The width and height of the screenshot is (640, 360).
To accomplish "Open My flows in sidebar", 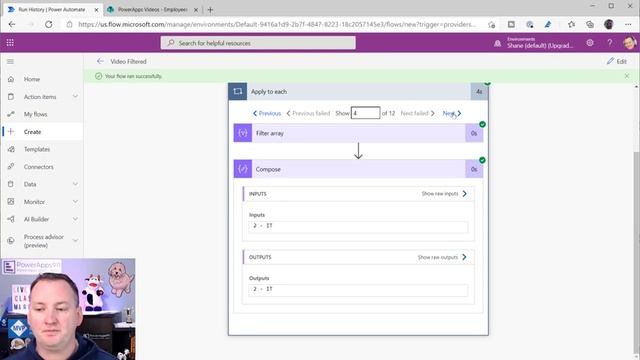I will tap(36, 114).
